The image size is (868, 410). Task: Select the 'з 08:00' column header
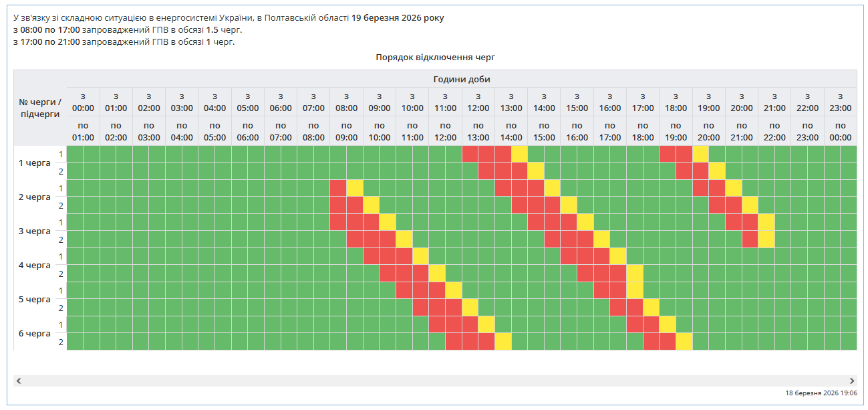click(x=346, y=102)
